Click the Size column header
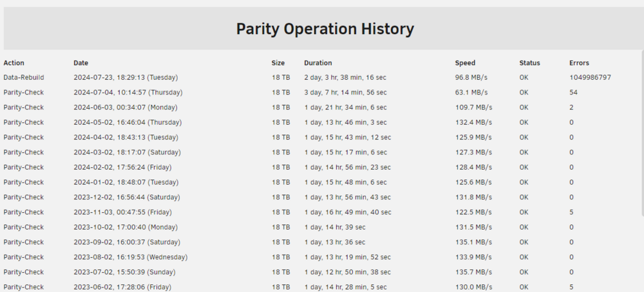The width and height of the screenshot is (644, 292). point(278,63)
